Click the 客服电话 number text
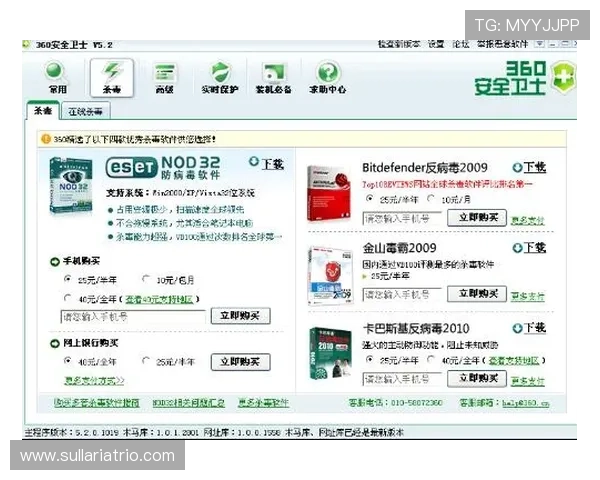 tap(396, 403)
